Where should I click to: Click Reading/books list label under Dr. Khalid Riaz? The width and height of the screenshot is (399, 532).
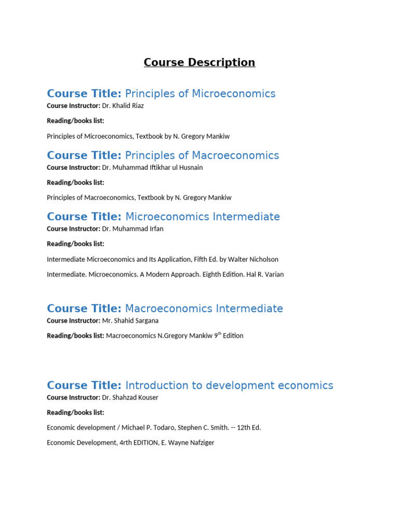click(75, 121)
